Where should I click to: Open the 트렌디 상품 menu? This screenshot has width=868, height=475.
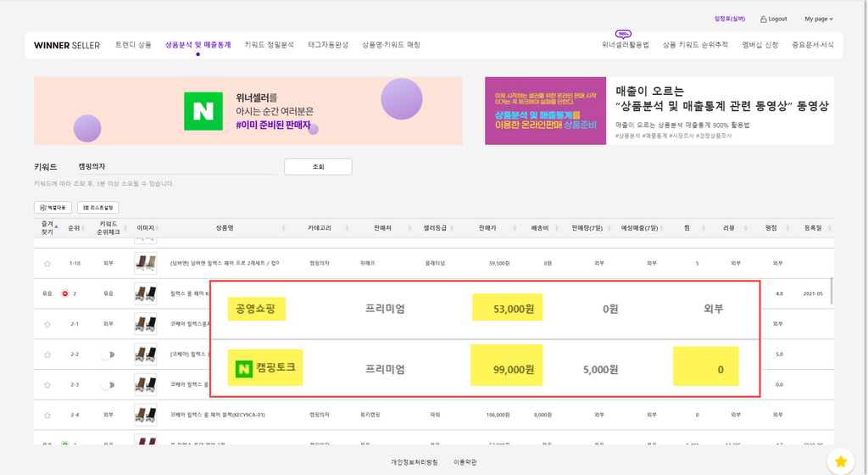point(133,45)
